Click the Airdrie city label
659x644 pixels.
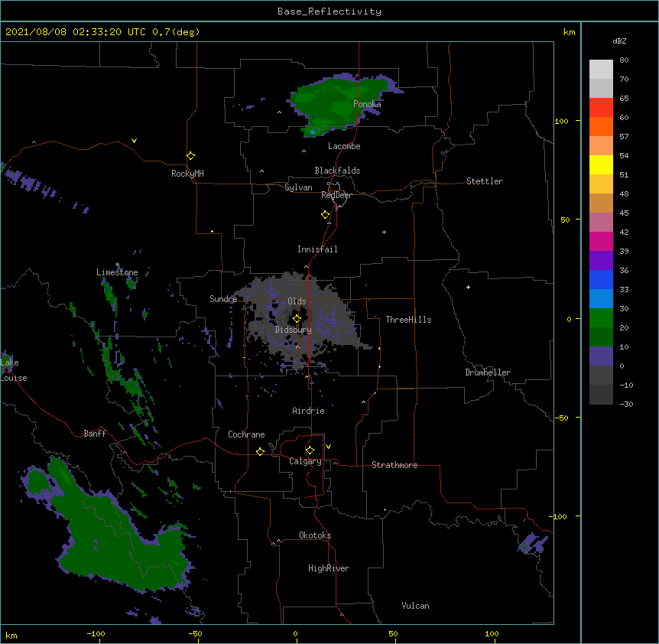click(x=308, y=411)
